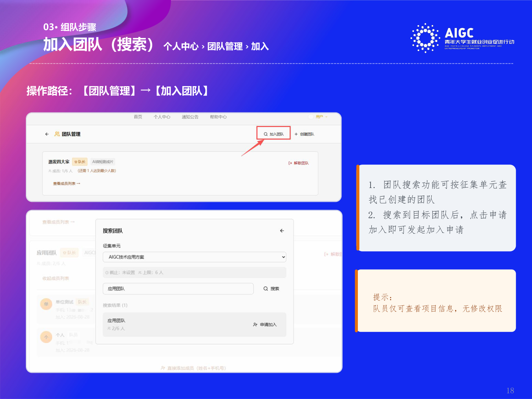Click the 搜索结果 (1) label
Screen dimensions: 532x399
(x=115, y=305)
